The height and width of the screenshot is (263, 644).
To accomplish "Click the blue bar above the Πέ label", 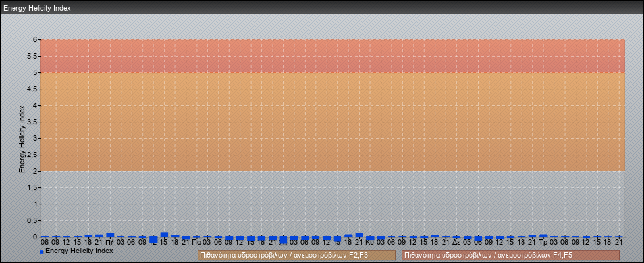I will tap(110, 235).
